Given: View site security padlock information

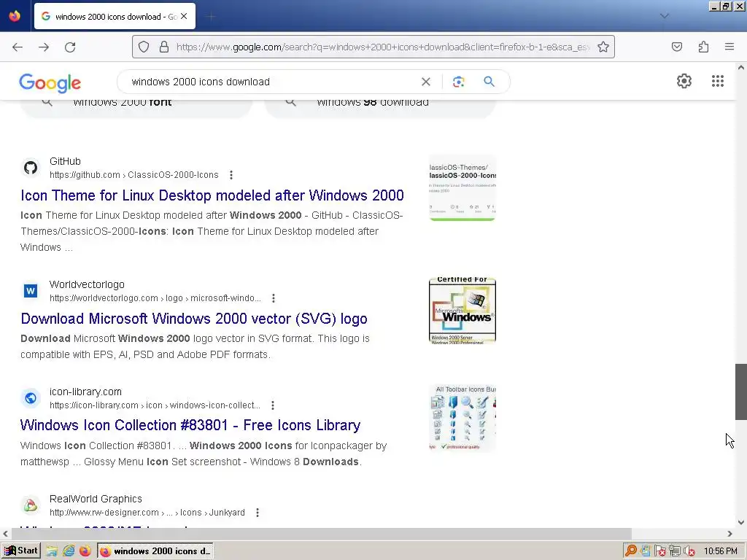Looking at the screenshot, I should click(x=164, y=47).
